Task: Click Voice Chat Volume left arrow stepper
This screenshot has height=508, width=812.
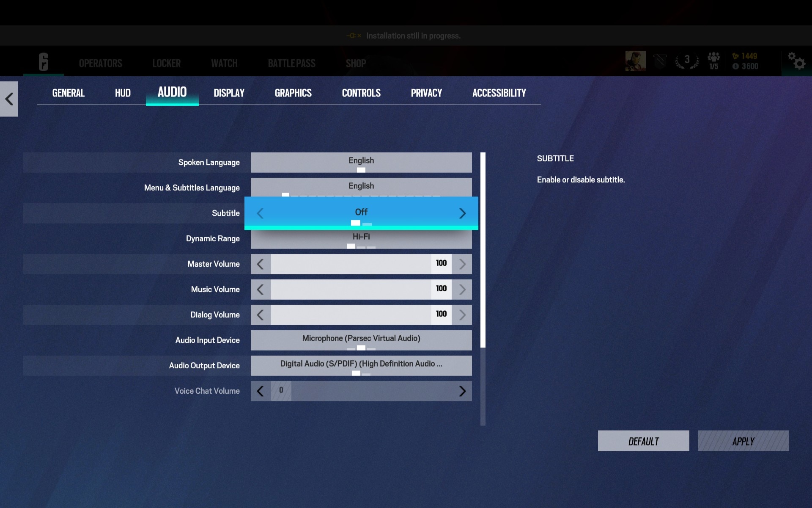Action: pyautogui.click(x=260, y=390)
